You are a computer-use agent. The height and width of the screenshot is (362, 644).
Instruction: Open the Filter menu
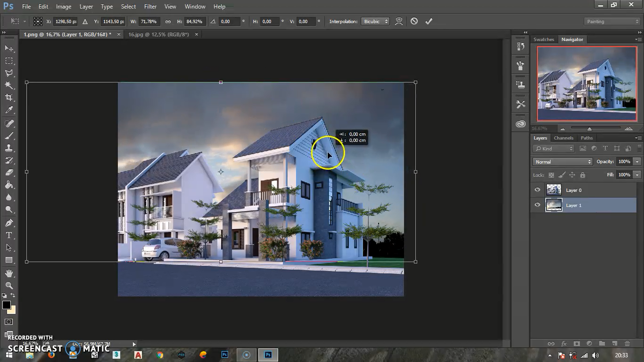point(150,6)
